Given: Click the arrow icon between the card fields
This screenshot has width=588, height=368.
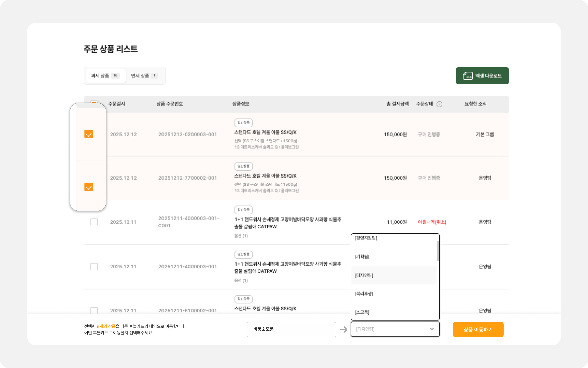Looking at the screenshot, I should click(343, 330).
